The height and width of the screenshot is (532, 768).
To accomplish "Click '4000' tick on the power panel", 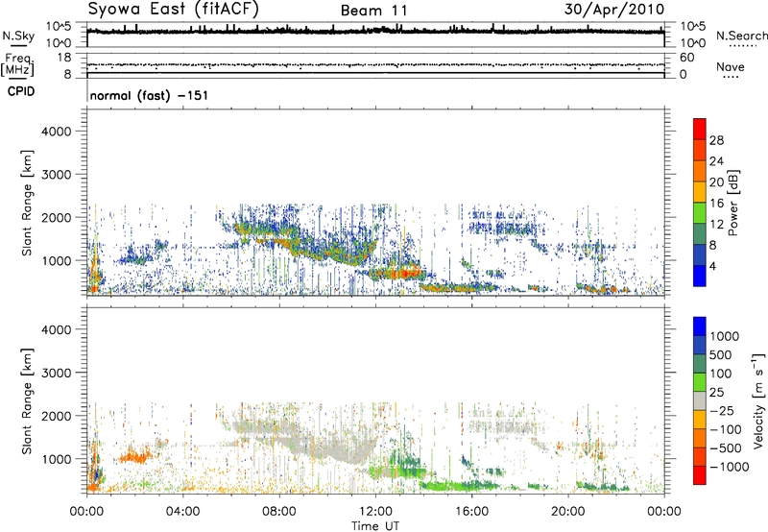I will click(56, 132).
